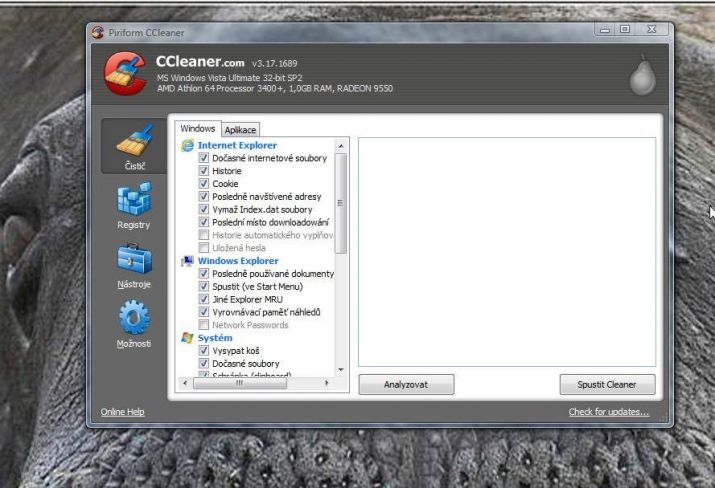Click the CCleaner.com title text
Image resolution: width=715 pixels, height=488 pixels.
point(200,61)
